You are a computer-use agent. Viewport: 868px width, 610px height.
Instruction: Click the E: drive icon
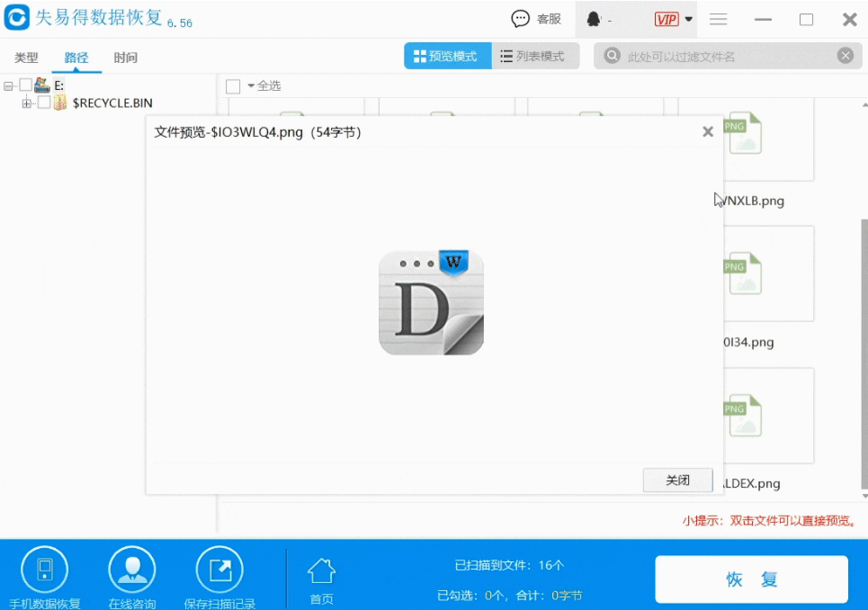click(42, 85)
